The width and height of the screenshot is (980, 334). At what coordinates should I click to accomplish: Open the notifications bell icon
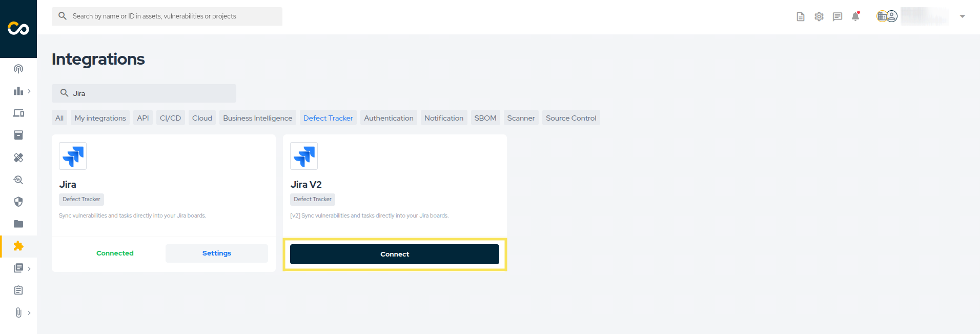click(855, 16)
